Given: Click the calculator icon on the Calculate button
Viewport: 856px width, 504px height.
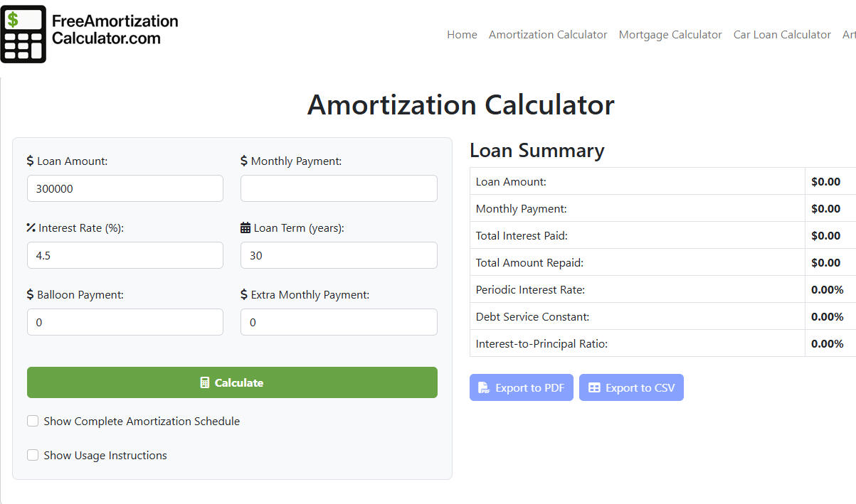Looking at the screenshot, I should point(206,382).
